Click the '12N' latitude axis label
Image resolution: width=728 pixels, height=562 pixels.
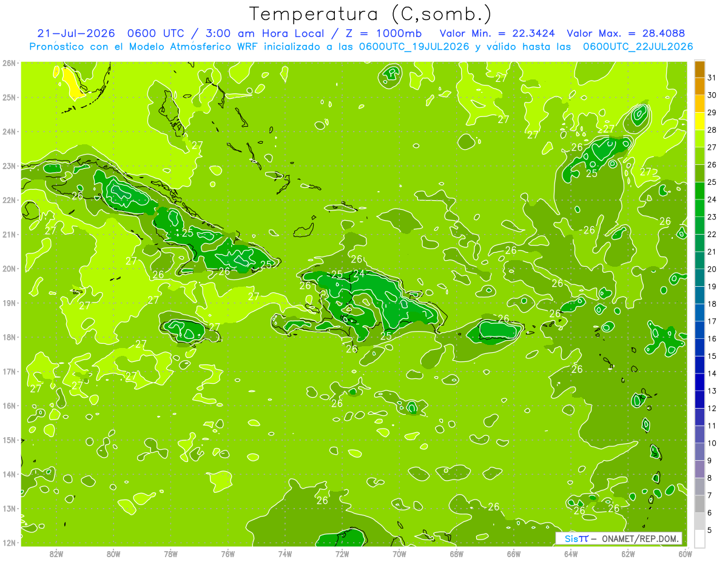click(9, 543)
